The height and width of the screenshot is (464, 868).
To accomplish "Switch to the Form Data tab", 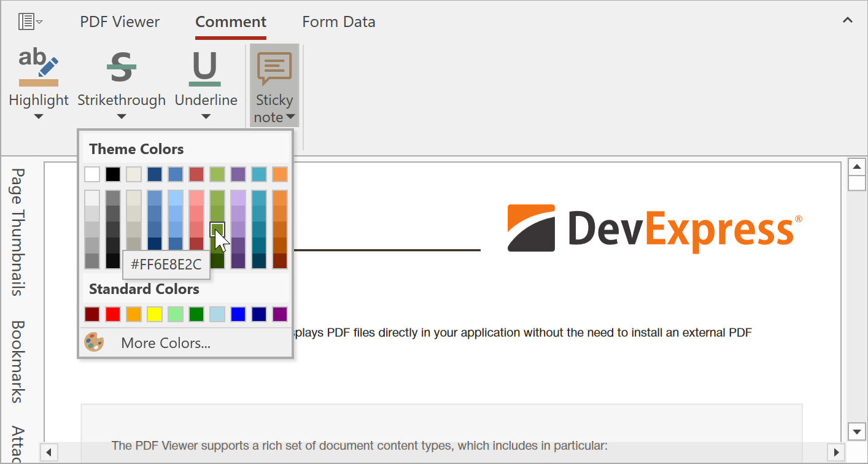I will coord(338,22).
